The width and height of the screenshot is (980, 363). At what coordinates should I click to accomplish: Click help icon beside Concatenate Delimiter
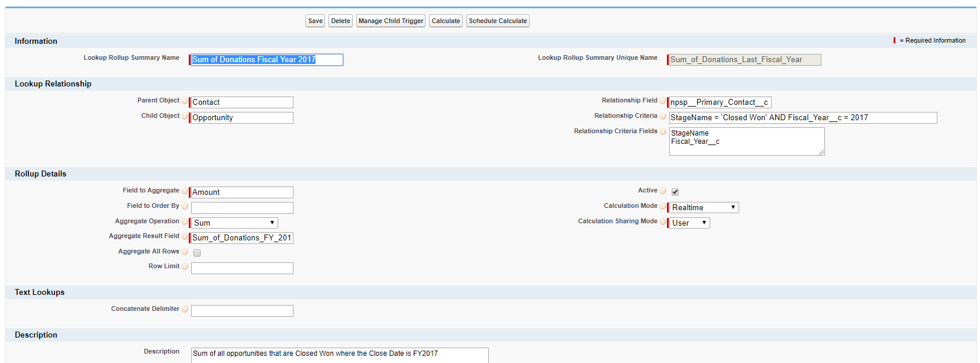[x=185, y=310]
